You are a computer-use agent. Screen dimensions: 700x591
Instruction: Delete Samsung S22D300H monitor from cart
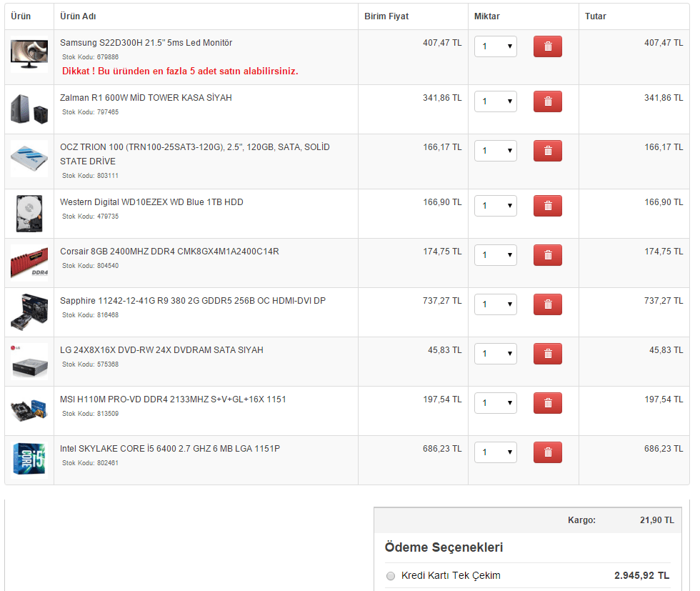pos(548,46)
